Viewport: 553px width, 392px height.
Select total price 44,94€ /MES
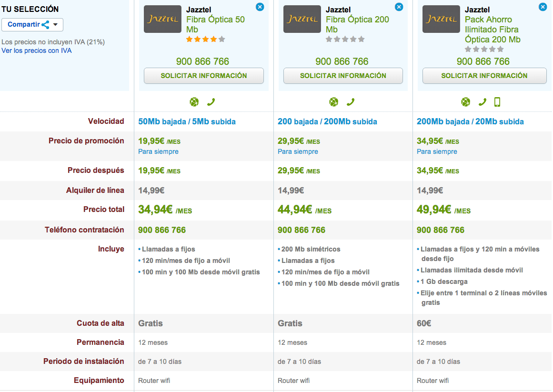[305, 210]
